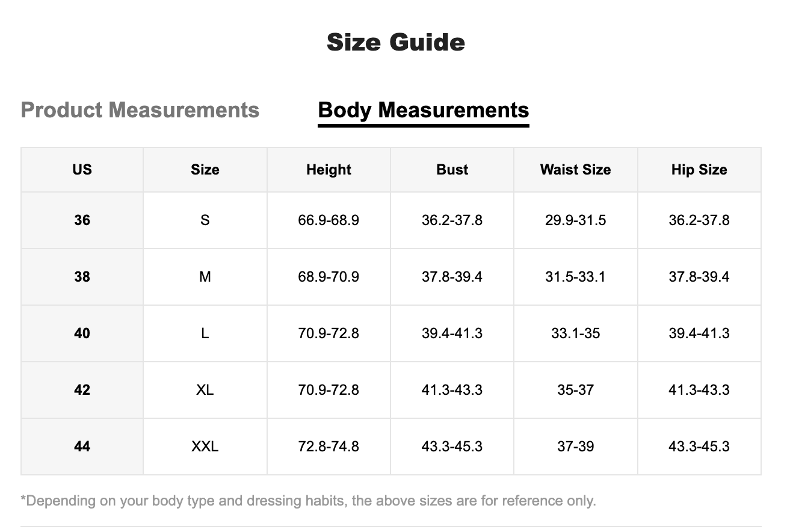Screen dimensions: 793x532
Task: Click the XL size cell
Action: [x=205, y=390]
